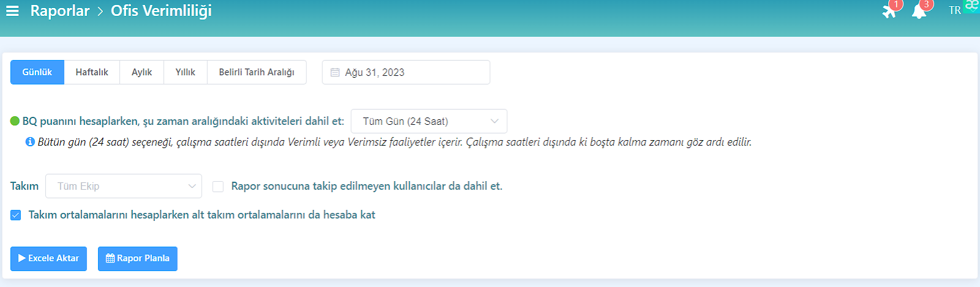Click the TR language selector
This screenshot has width=980, height=287.
tap(954, 10)
